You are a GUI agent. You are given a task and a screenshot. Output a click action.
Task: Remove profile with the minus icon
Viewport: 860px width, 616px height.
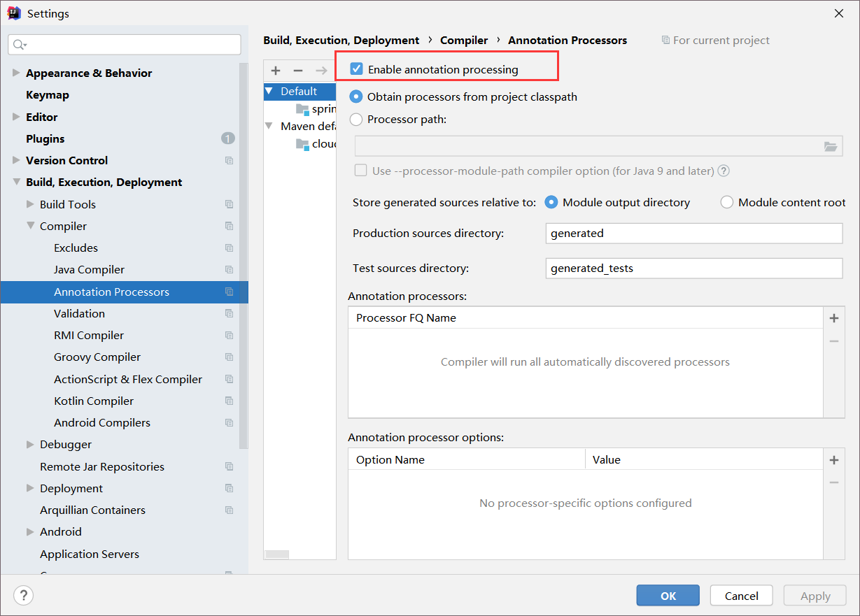(x=298, y=71)
